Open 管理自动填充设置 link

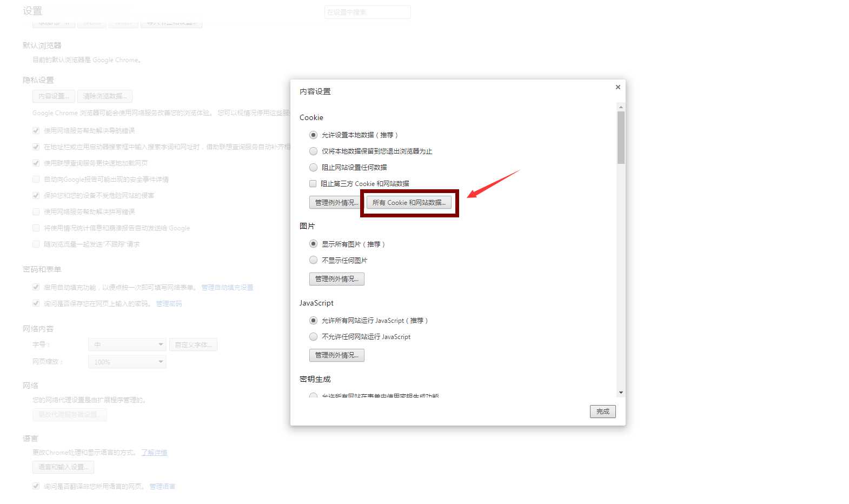pos(227,288)
